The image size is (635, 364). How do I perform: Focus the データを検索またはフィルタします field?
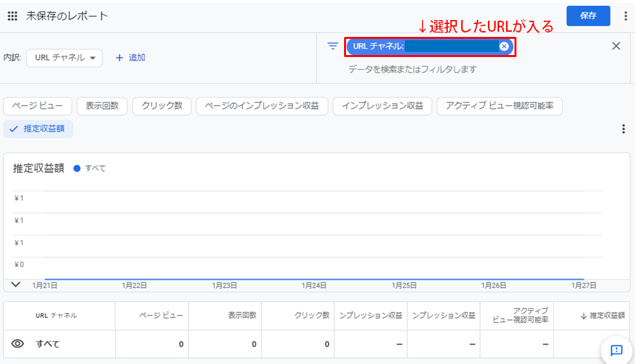point(412,69)
